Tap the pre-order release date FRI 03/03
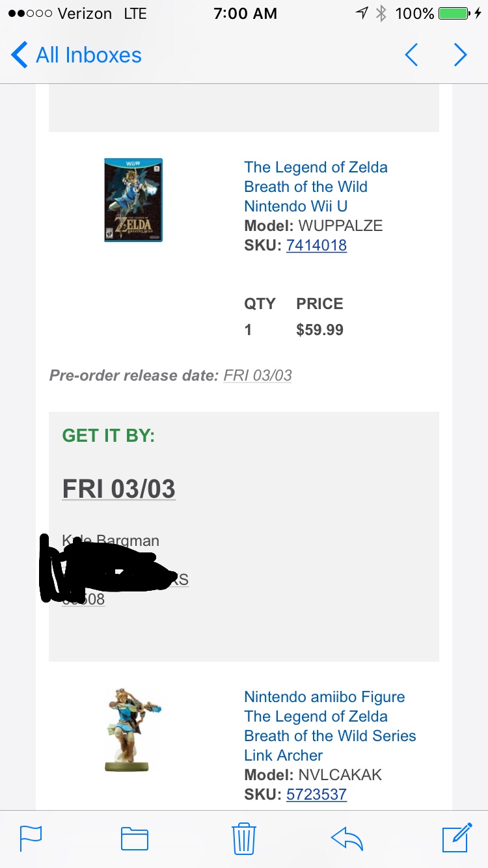The width and height of the screenshot is (488, 868). [258, 375]
